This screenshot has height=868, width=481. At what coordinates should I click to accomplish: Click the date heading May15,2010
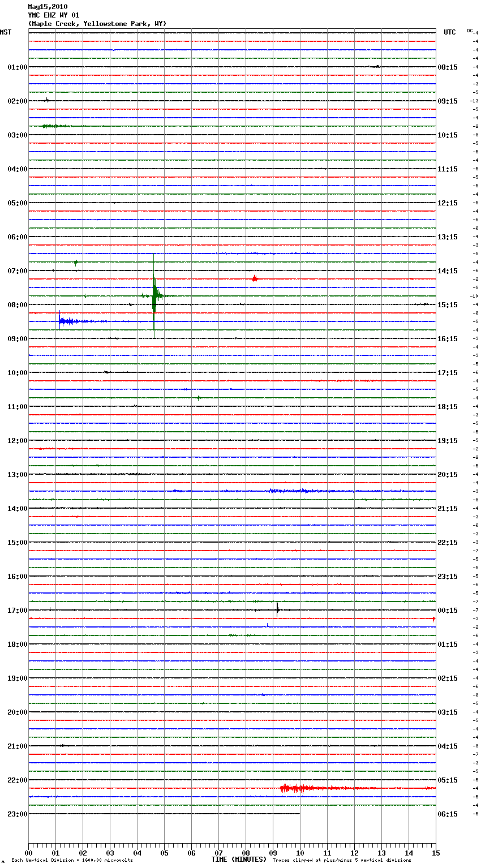coord(48,7)
